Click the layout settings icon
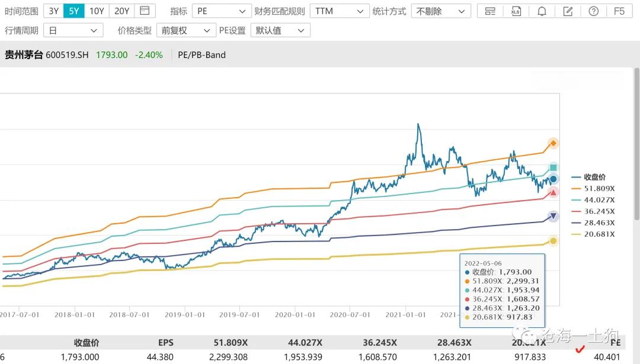This screenshot has height=364, width=640. pyautogui.click(x=489, y=11)
